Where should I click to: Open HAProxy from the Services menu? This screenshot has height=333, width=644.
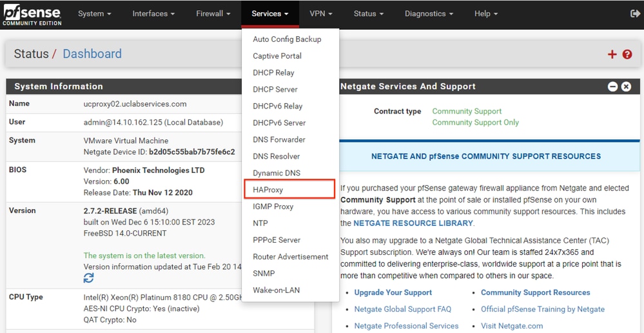coord(289,190)
